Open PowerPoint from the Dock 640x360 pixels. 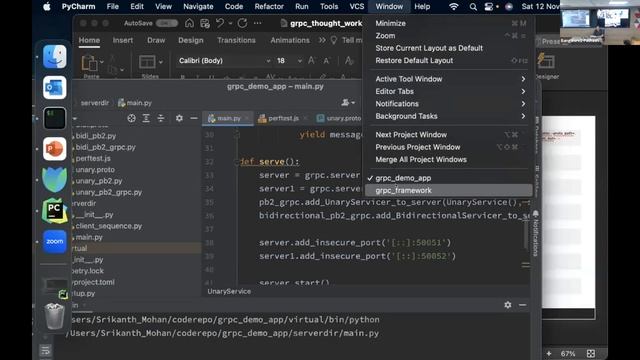point(54,149)
